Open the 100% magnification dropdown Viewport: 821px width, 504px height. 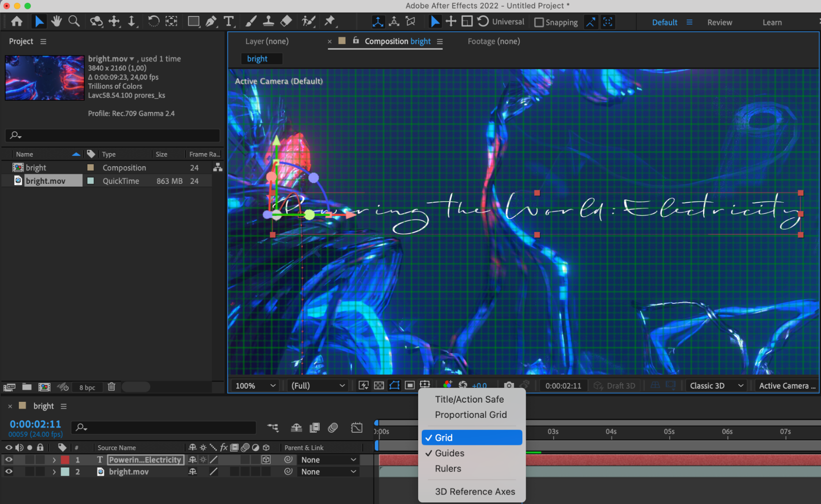tap(255, 385)
